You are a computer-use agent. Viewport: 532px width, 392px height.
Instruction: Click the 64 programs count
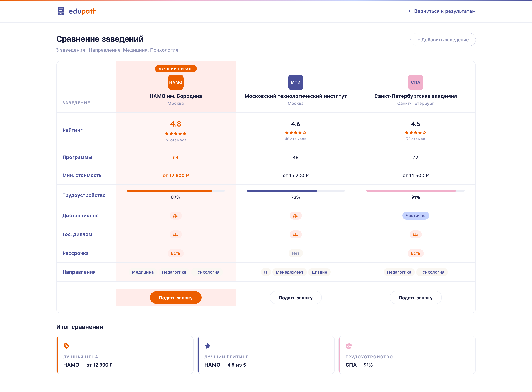[176, 157]
